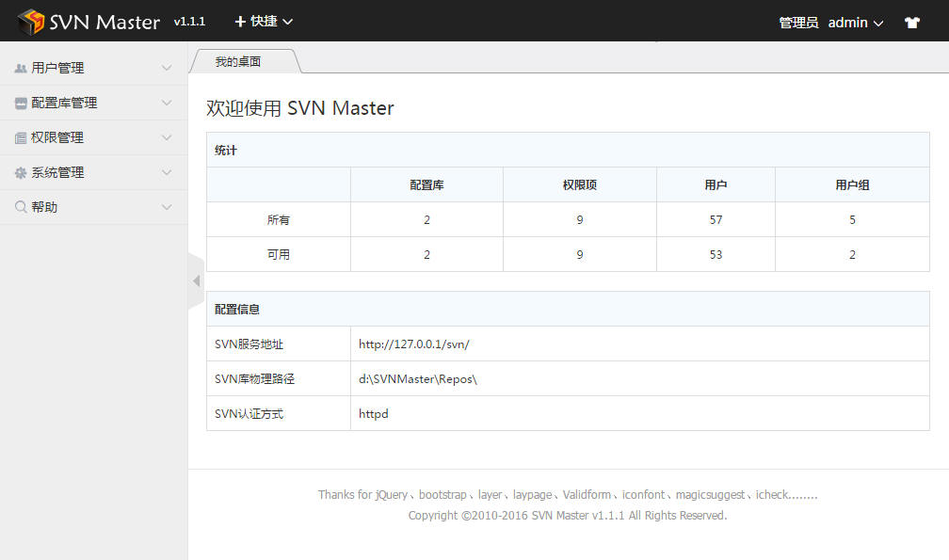Open the 快捷 dropdown arrow

(288, 22)
